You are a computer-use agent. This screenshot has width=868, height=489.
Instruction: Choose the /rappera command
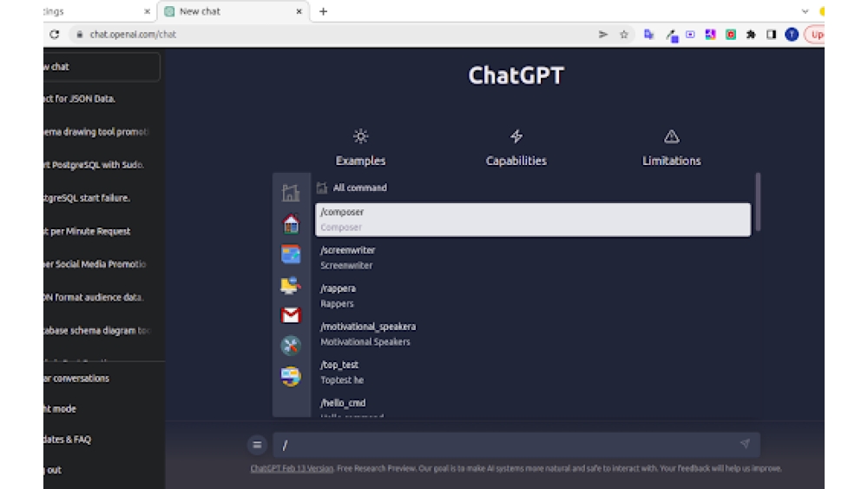533,295
